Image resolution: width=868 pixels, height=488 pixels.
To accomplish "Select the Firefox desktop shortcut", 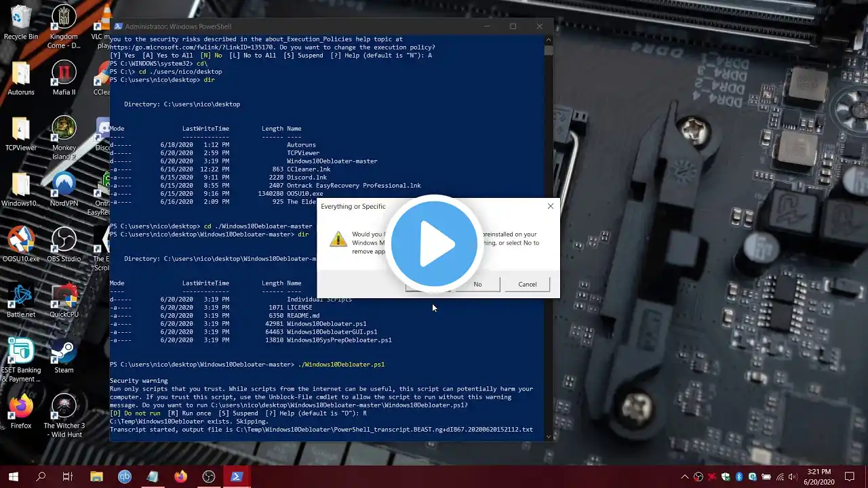I will coord(21,411).
